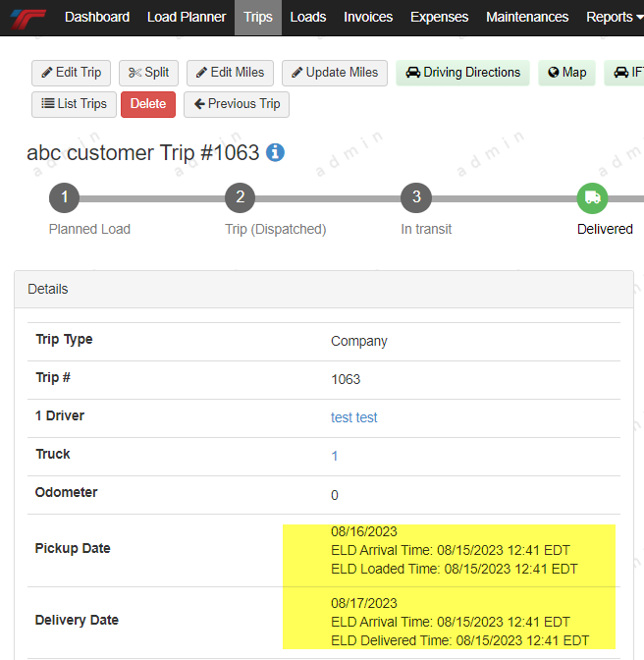Open the Map globe button
This screenshot has width=644, height=660.
point(566,73)
